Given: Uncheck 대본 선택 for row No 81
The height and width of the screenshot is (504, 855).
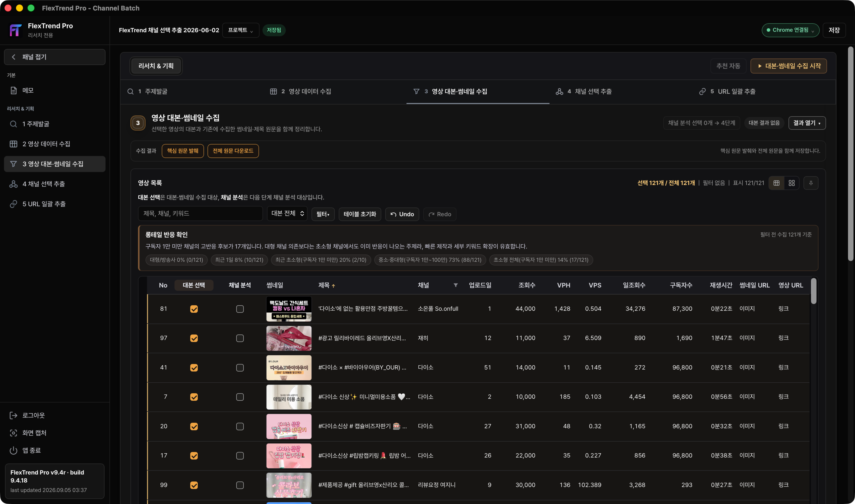Looking at the screenshot, I should [194, 309].
